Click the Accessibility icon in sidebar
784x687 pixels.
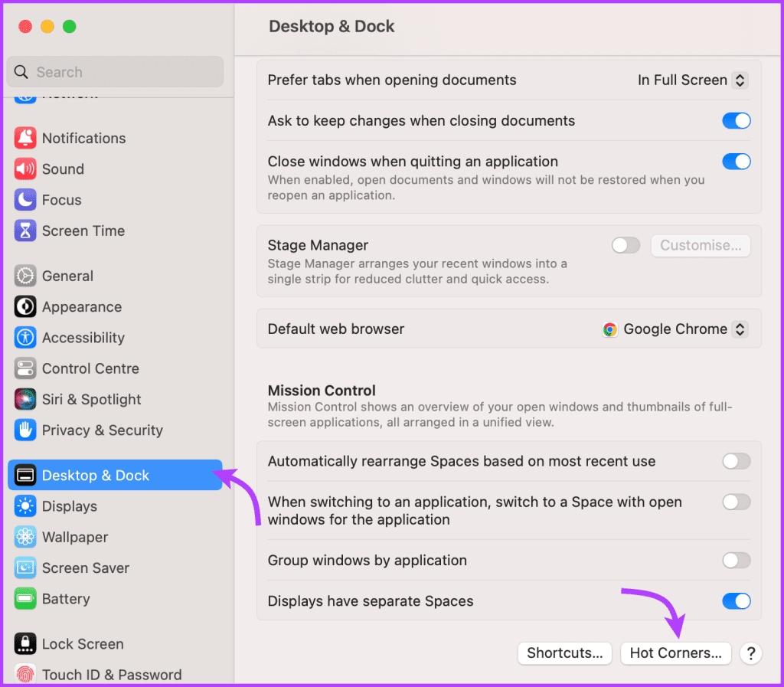[x=25, y=338]
